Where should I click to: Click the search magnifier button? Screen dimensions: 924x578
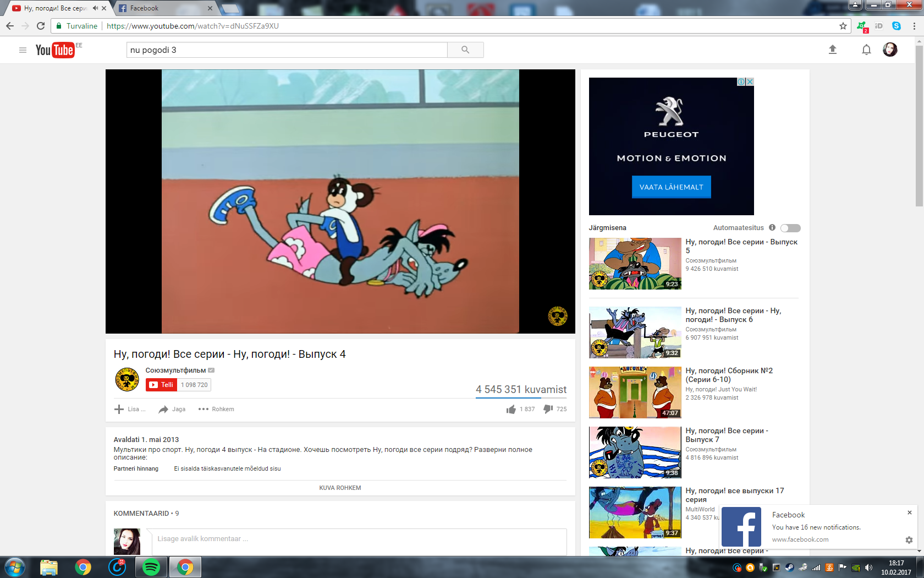[465, 50]
